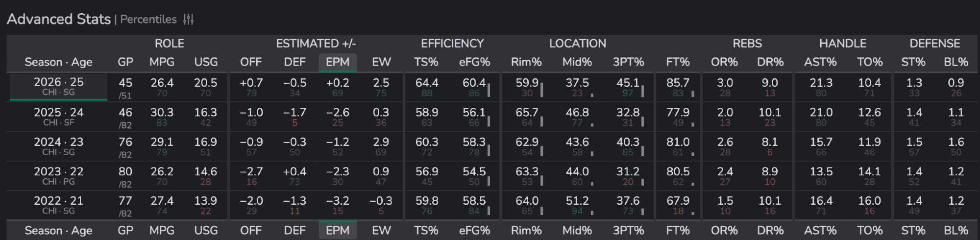980x240 pixels.
Task: Sort table by top TS% header
Action: click(426, 62)
